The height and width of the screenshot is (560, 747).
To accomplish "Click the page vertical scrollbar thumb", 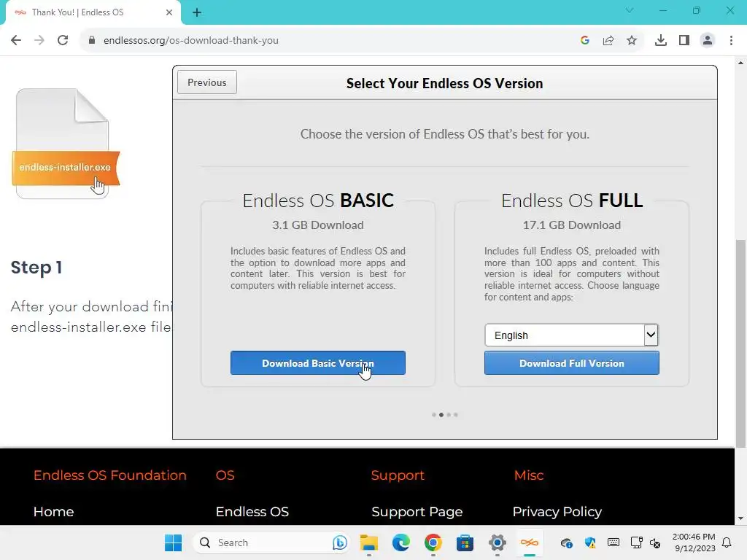I will click(x=740, y=343).
